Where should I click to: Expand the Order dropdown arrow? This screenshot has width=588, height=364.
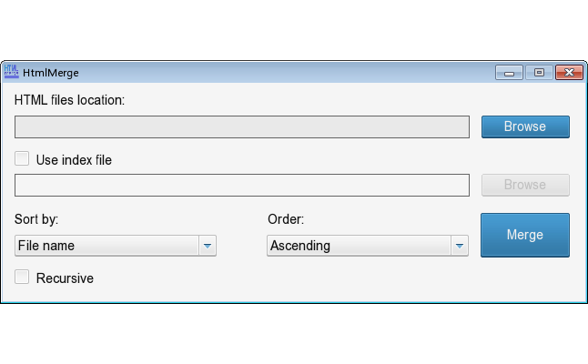(460, 246)
